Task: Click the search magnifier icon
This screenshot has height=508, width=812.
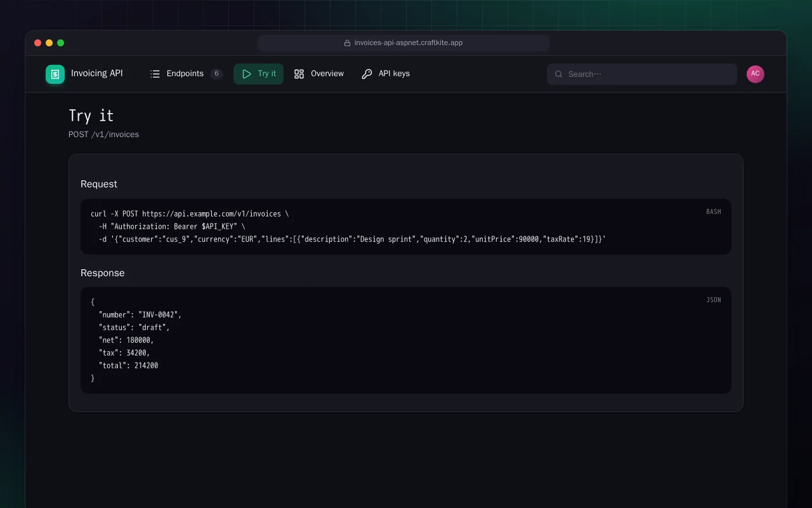Action: click(559, 74)
